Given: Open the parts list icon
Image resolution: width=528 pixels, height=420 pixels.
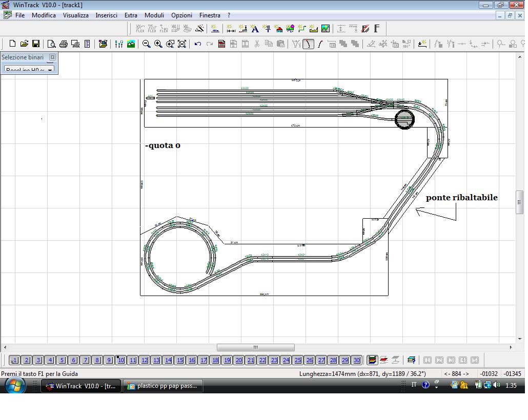Looking at the screenshot, I should (x=87, y=44).
